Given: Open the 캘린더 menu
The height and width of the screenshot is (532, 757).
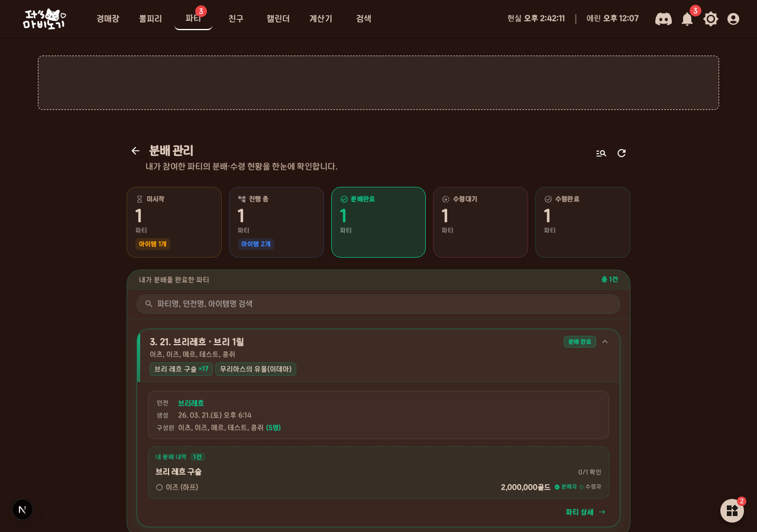Looking at the screenshot, I should pos(278,18).
